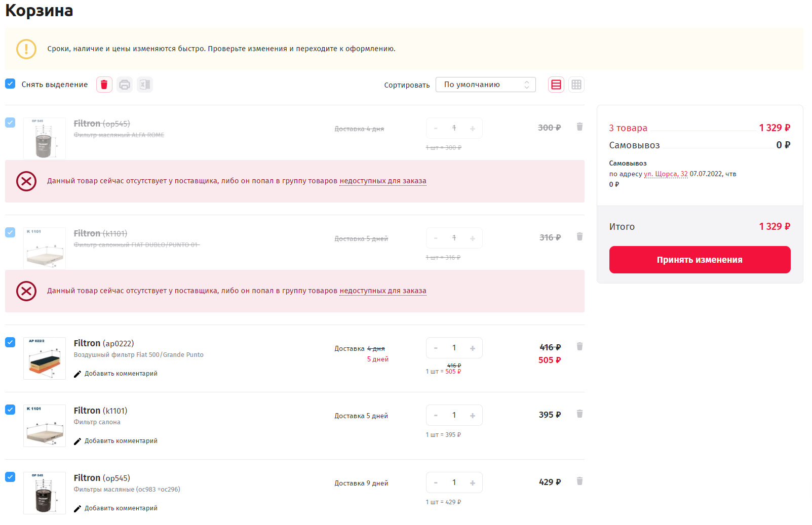
Task: Click 'Принять изменения' button
Action: click(x=700, y=260)
